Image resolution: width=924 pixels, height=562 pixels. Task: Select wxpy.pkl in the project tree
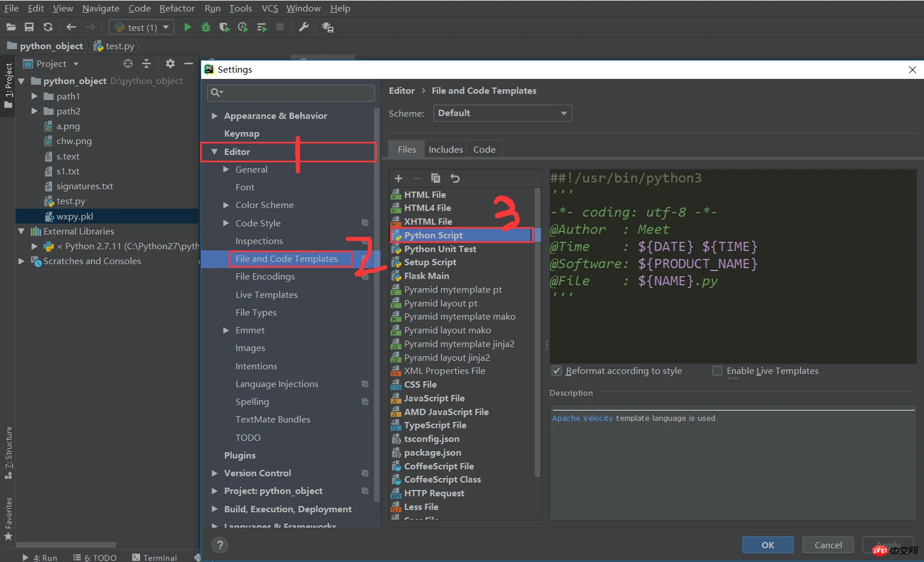[74, 216]
